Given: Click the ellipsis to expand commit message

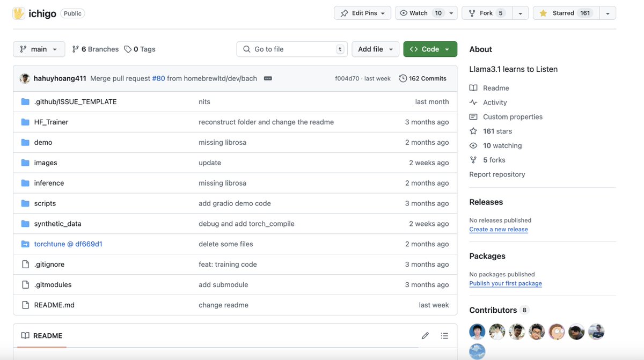Looking at the screenshot, I should (268, 78).
